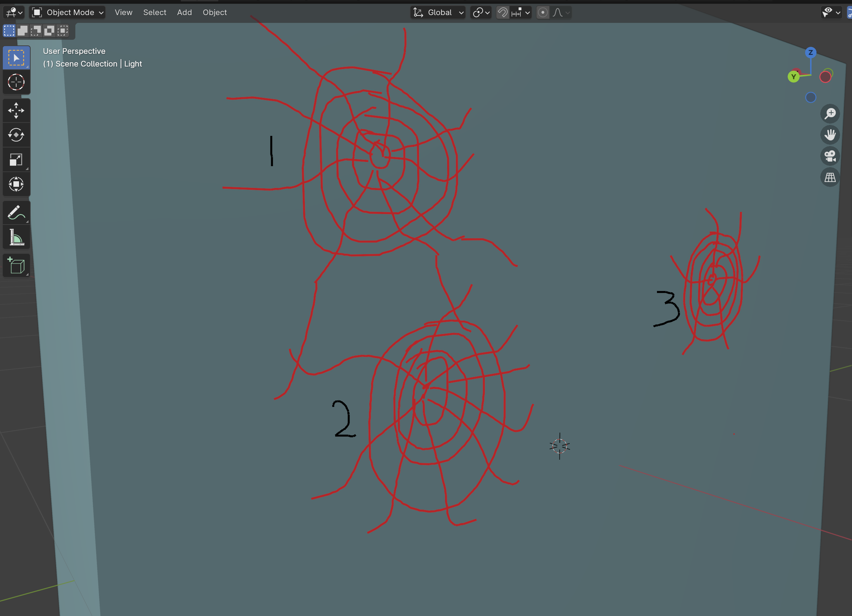Click the Add menu button
852x616 pixels.
(x=183, y=12)
